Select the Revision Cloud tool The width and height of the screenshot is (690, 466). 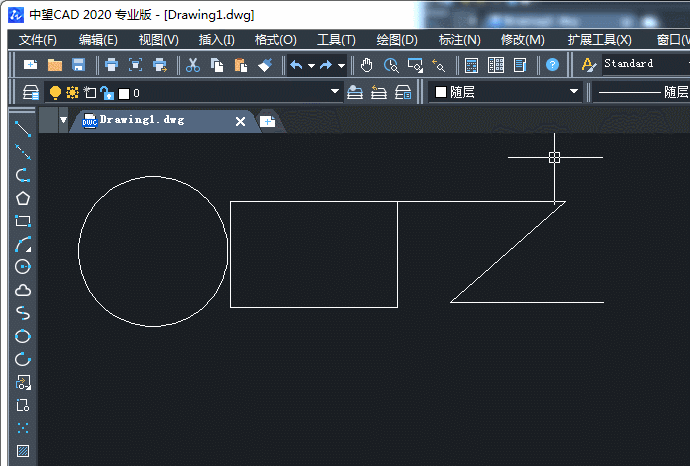pos(23,290)
